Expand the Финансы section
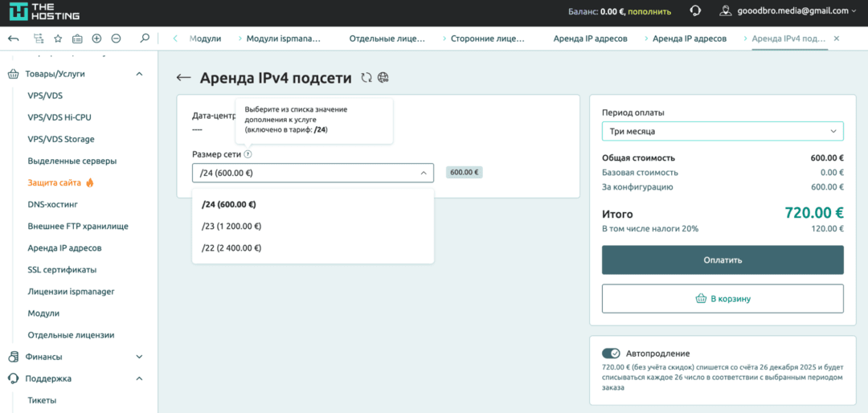 140,357
